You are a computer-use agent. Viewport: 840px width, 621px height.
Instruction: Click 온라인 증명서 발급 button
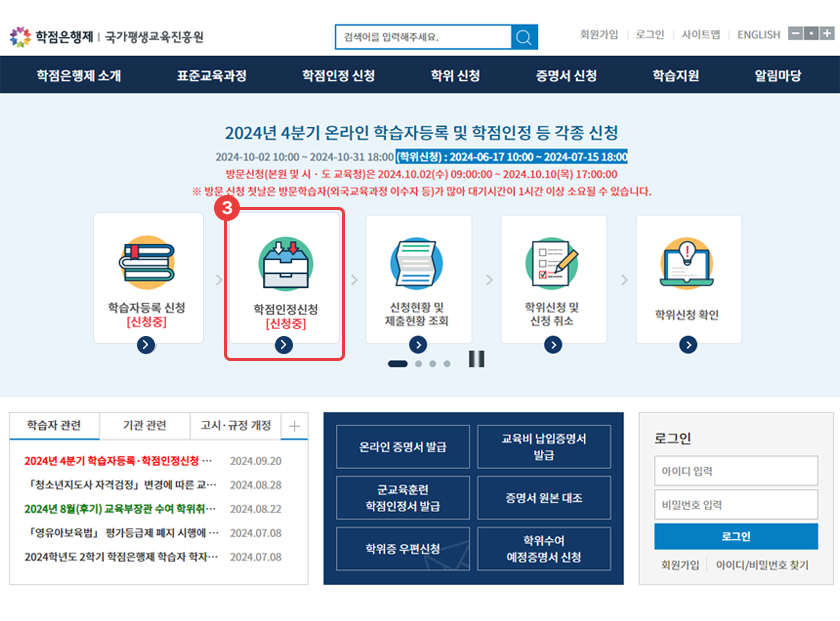(x=403, y=447)
